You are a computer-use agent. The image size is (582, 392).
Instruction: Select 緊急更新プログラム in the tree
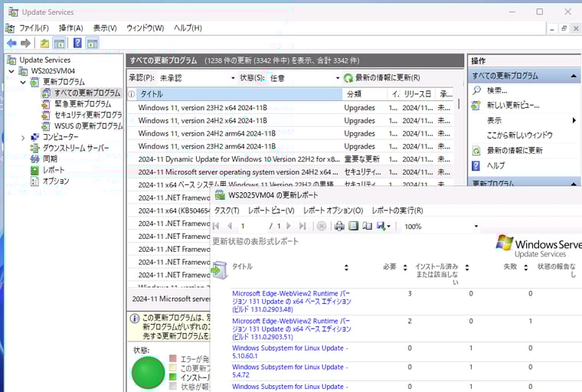[83, 104]
